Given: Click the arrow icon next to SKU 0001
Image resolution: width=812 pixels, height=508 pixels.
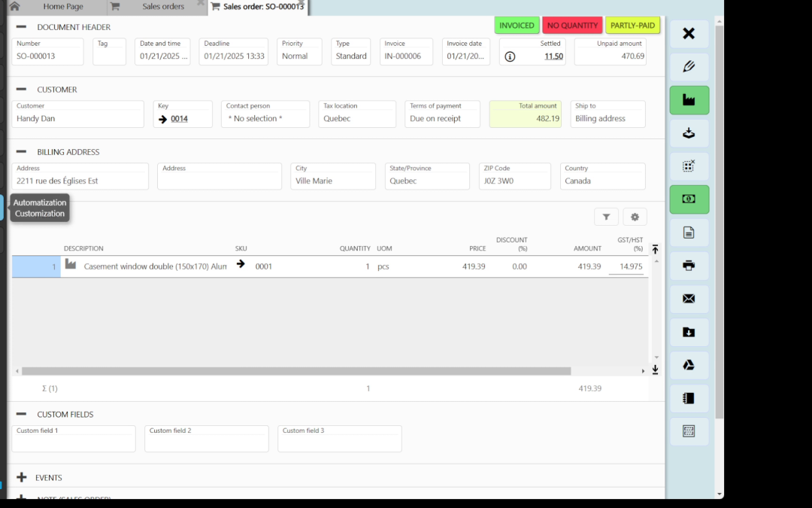Looking at the screenshot, I should 241,264.
